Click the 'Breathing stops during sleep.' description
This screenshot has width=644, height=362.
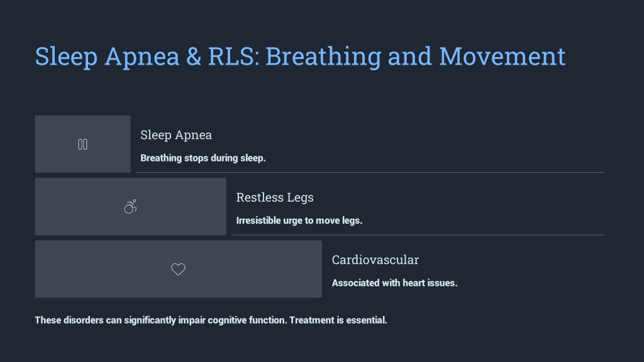coord(203,158)
